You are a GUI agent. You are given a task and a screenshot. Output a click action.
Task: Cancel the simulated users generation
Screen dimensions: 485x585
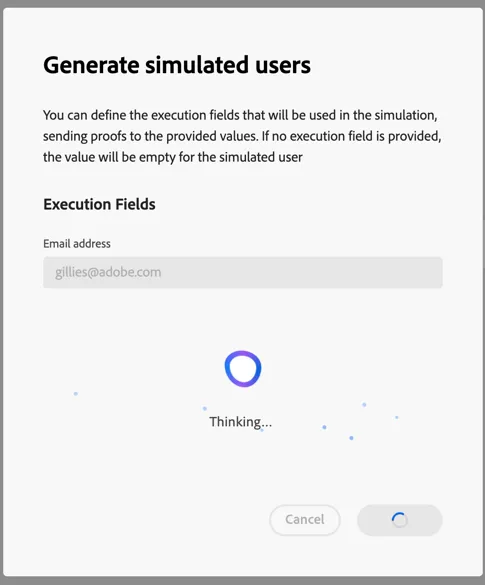(305, 520)
